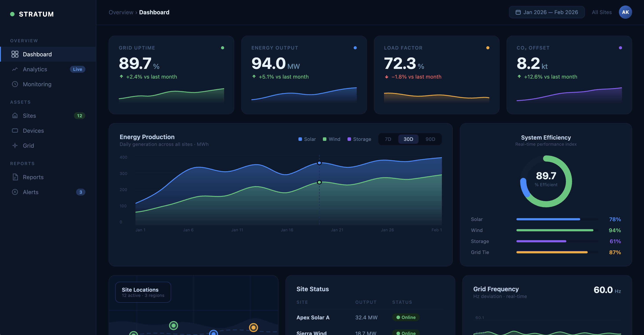
Task: Click the Solar efficiency progress bar
Action: pyautogui.click(x=557, y=219)
